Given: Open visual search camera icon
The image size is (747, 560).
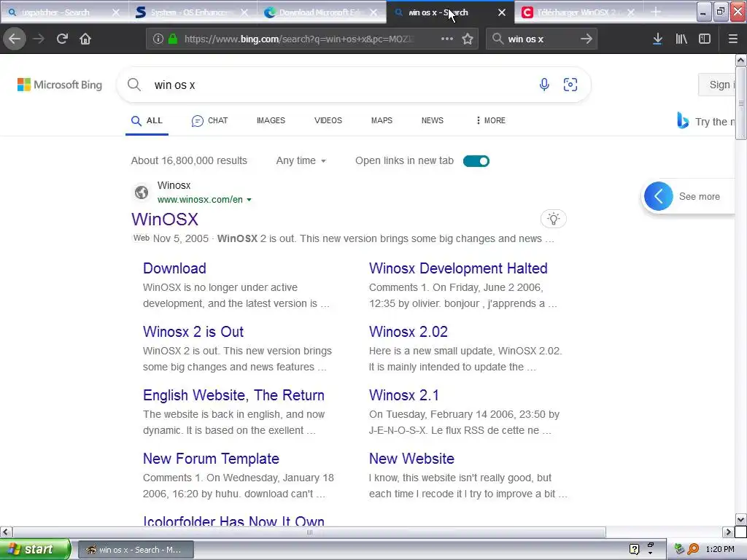Looking at the screenshot, I should pyautogui.click(x=570, y=85).
